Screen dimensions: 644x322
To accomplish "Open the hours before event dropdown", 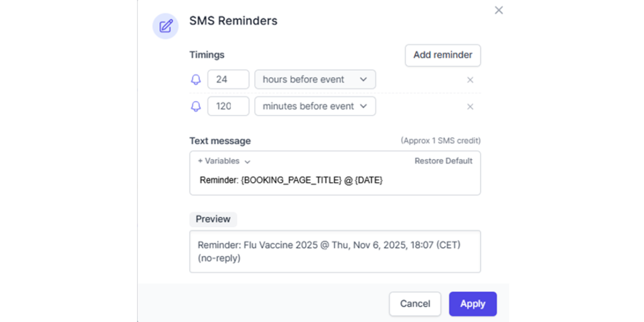I will [x=315, y=79].
